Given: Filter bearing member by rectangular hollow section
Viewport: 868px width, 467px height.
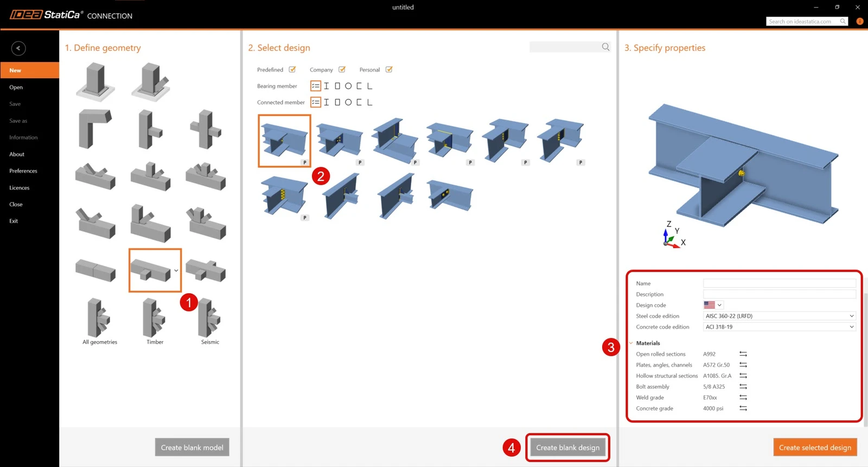Looking at the screenshot, I should point(337,86).
